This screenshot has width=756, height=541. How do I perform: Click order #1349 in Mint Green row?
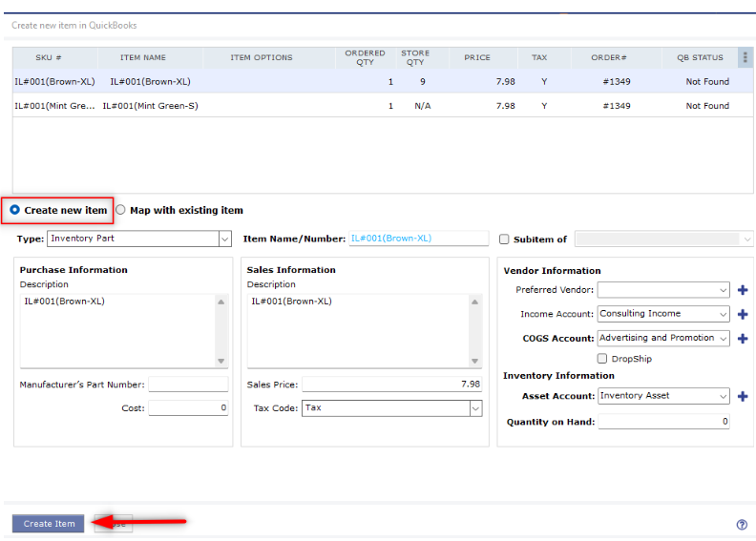(617, 106)
